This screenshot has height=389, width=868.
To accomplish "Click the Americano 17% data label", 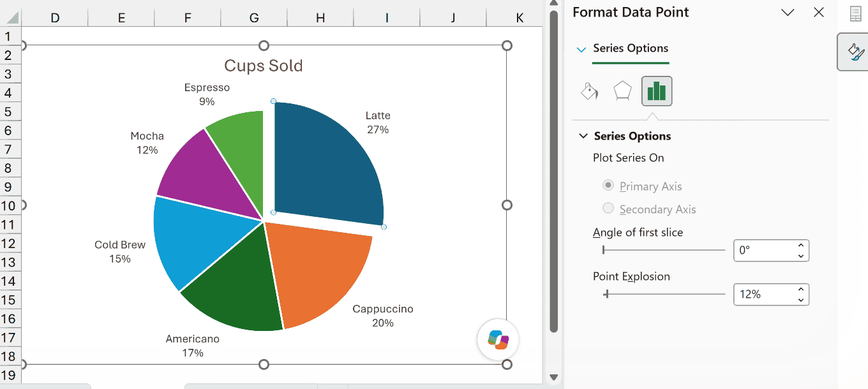I will [x=192, y=346].
